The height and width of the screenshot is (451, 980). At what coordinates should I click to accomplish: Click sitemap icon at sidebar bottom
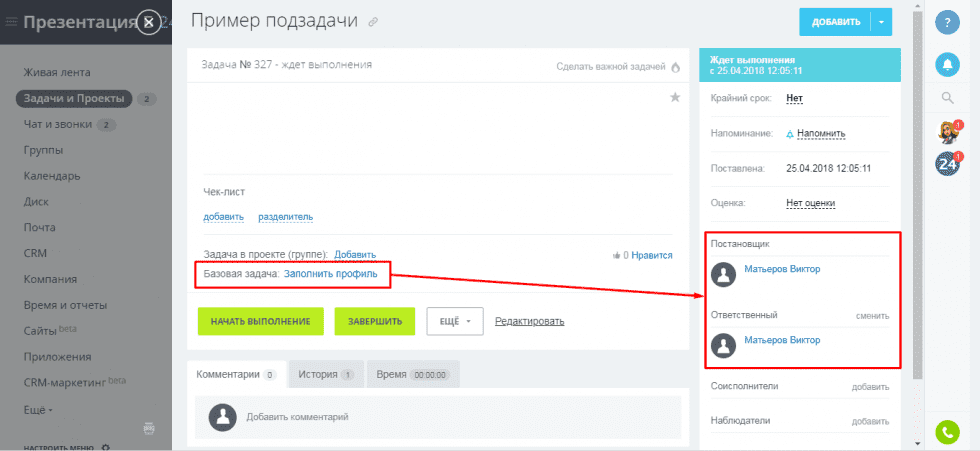[149, 429]
